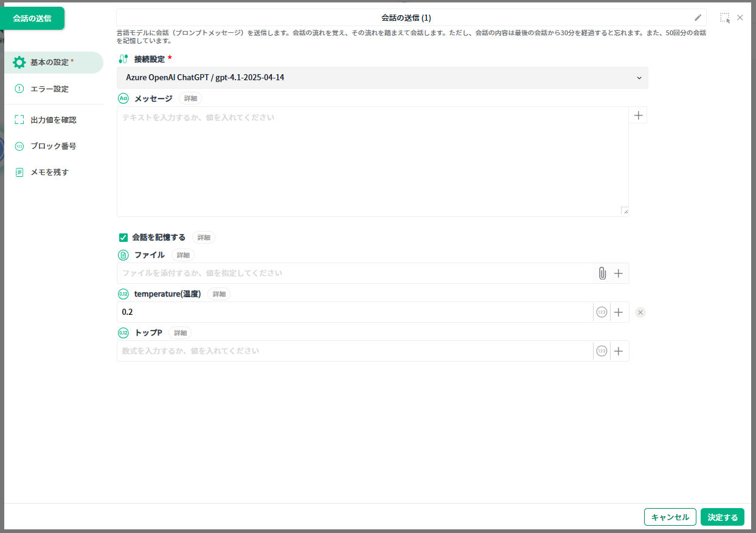Click into the メッセージ text area

pos(372,162)
